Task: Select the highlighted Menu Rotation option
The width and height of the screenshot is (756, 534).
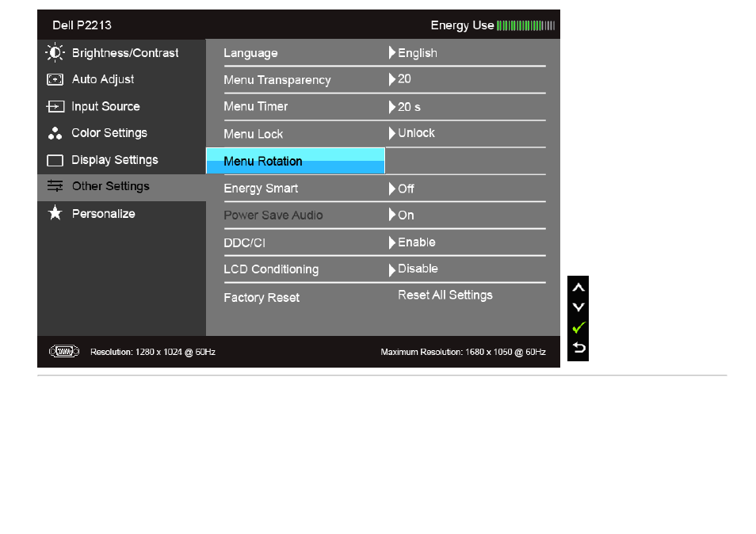Action: click(x=296, y=161)
